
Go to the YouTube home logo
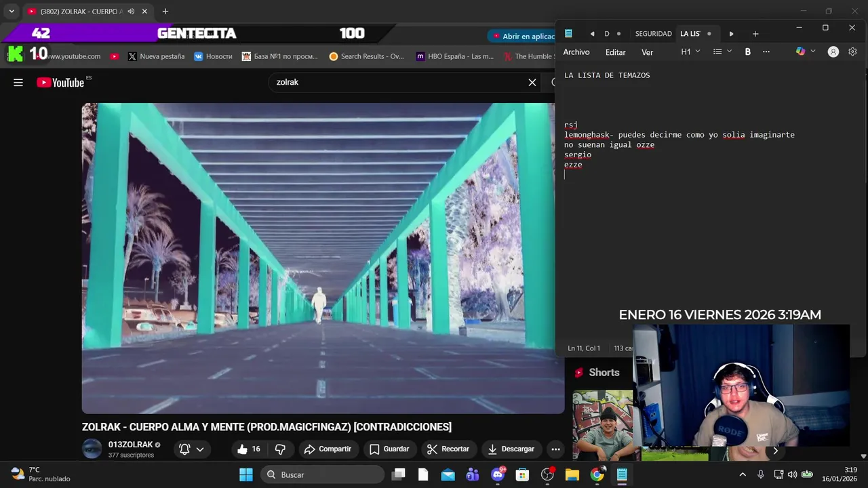click(60, 83)
